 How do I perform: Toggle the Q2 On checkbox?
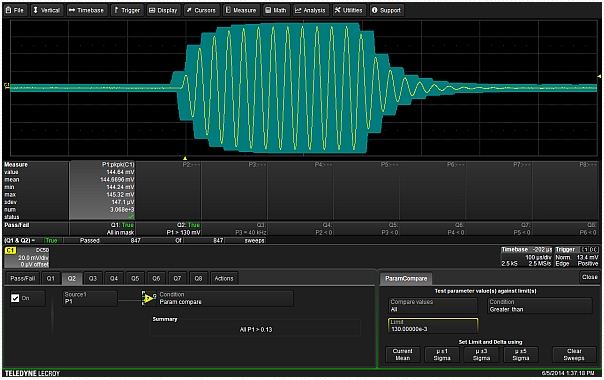[15, 298]
